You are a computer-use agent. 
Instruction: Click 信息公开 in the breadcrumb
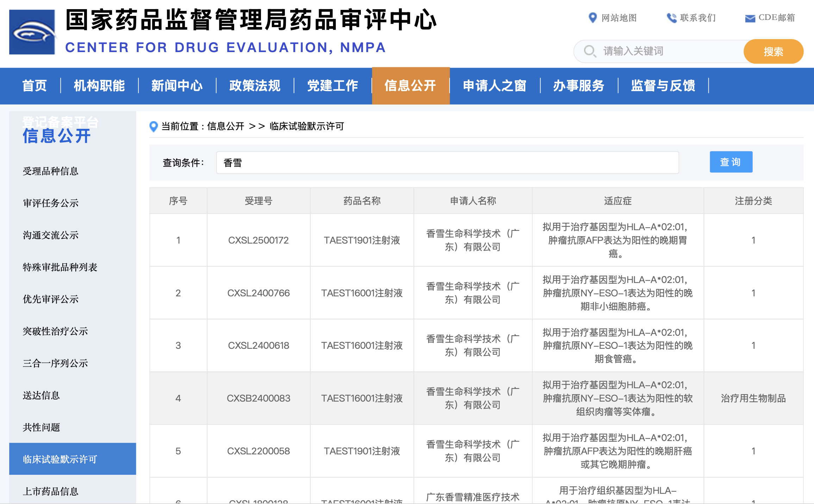point(226,126)
